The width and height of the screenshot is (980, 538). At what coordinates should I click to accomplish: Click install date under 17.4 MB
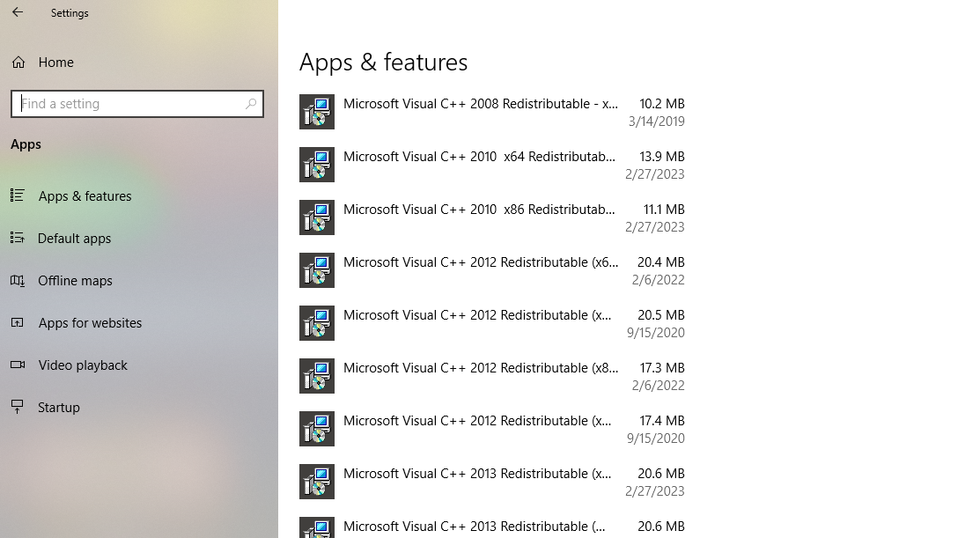tap(656, 438)
